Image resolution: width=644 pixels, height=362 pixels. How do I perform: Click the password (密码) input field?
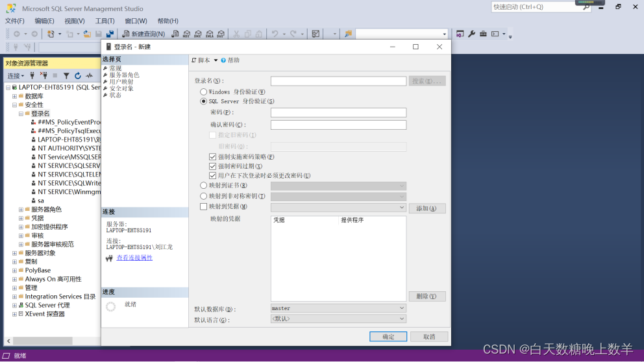338,112
